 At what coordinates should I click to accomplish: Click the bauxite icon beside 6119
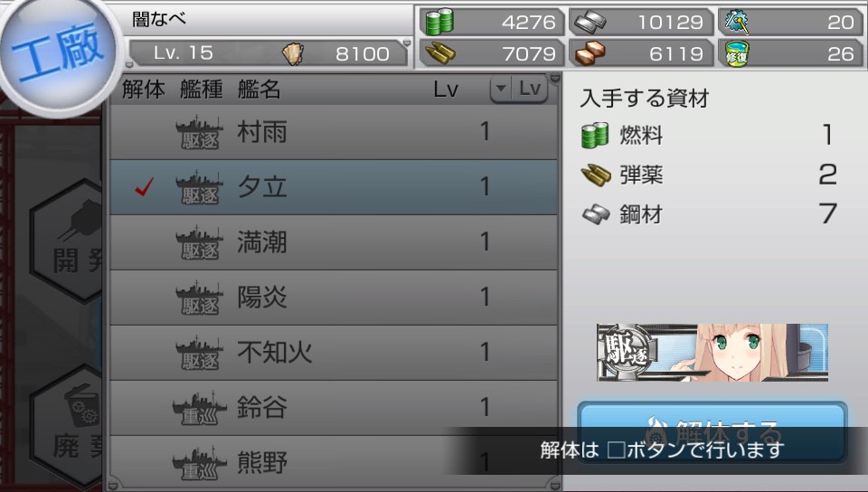click(590, 53)
